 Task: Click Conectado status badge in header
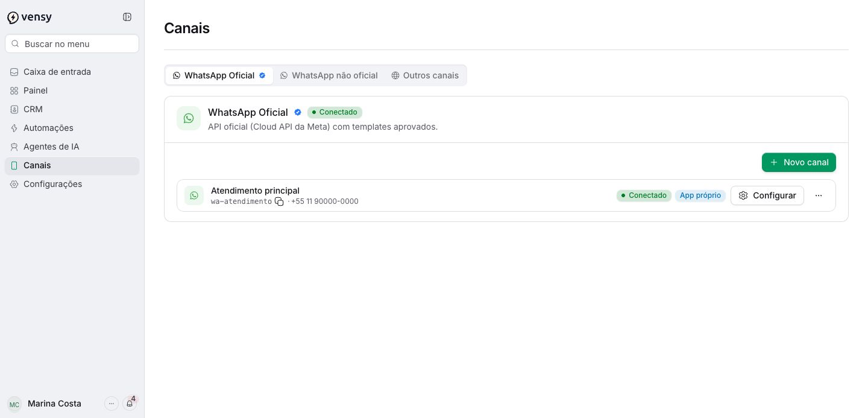[x=335, y=112]
